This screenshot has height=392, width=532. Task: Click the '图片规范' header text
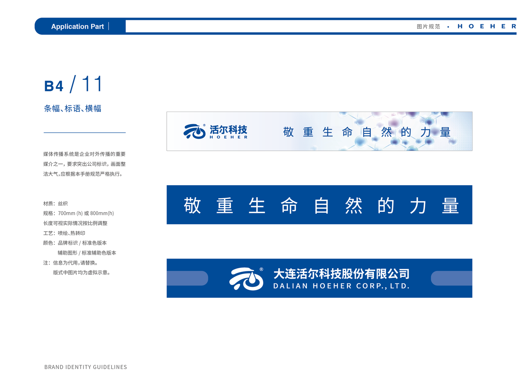[428, 26]
